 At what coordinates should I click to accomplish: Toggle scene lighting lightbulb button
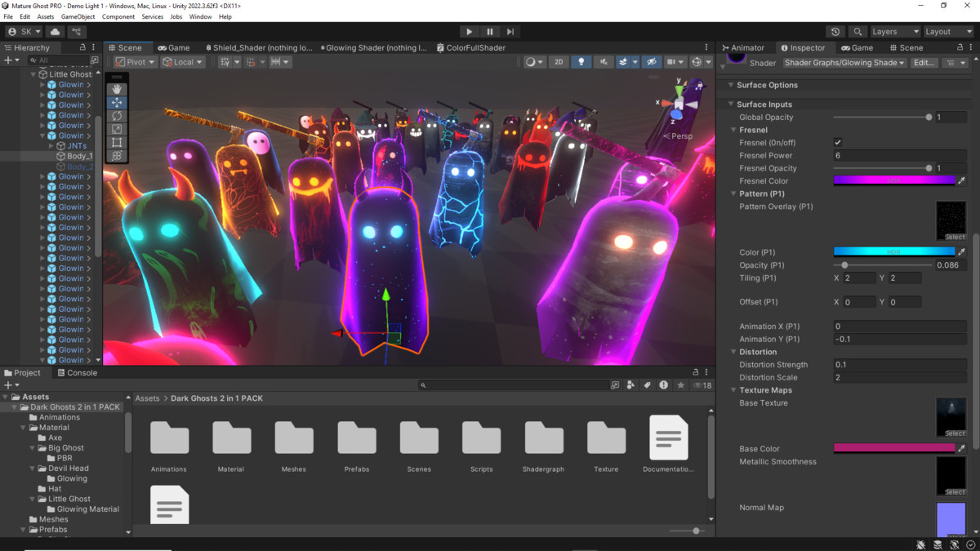(581, 62)
